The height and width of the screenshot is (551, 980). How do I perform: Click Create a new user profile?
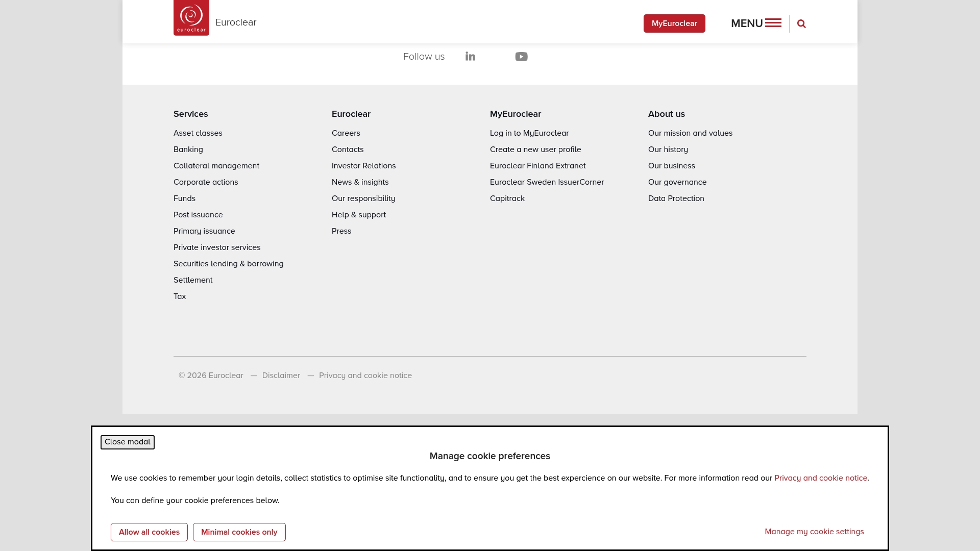coord(535,149)
